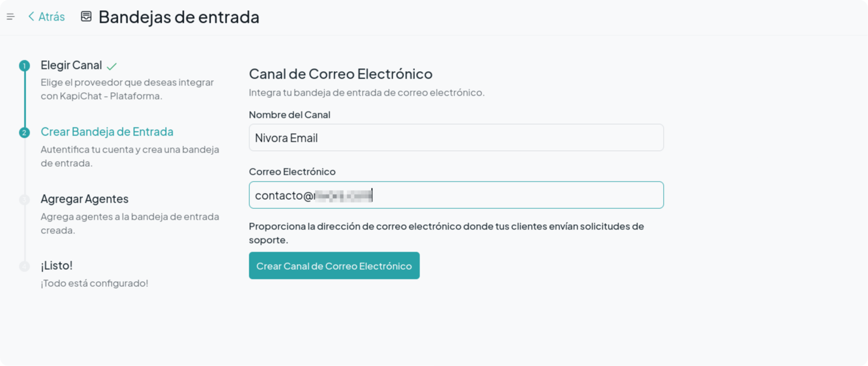Image resolution: width=868 pixels, height=366 pixels.
Task: Focus the Correo Electrónico input field
Action: click(456, 195)
